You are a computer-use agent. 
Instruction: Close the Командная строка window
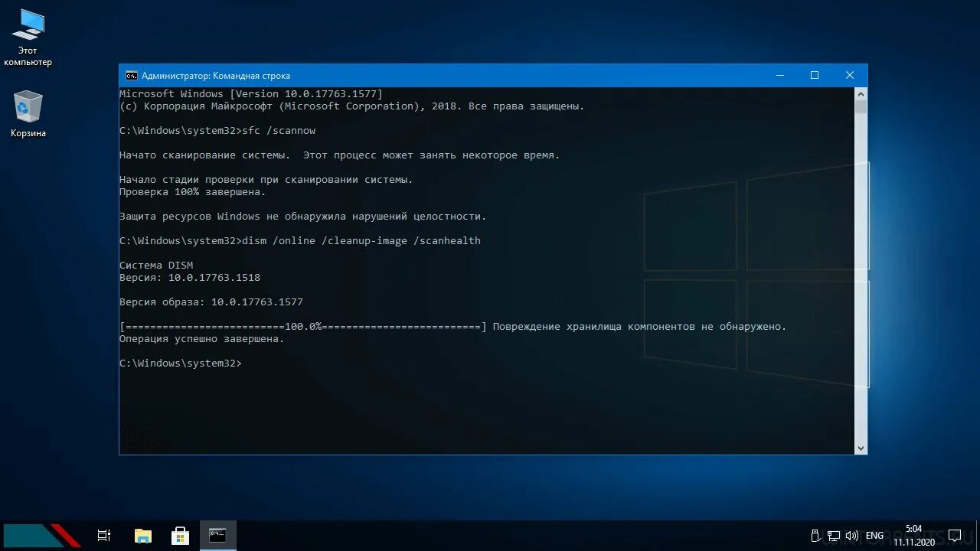coord(850,75)
